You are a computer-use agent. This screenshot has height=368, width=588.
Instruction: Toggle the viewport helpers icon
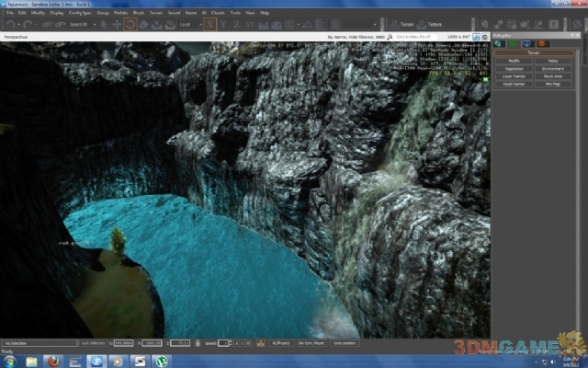pos(476,37)
